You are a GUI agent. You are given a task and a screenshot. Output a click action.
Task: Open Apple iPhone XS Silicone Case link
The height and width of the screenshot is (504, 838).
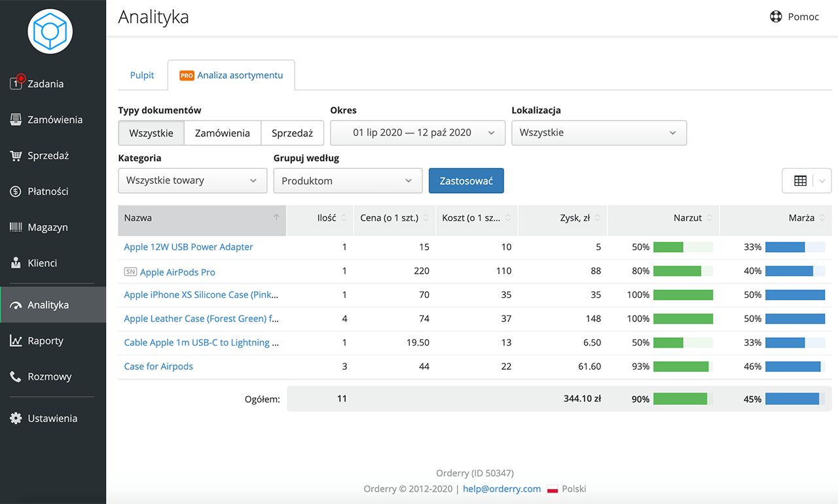click(202, 295)
